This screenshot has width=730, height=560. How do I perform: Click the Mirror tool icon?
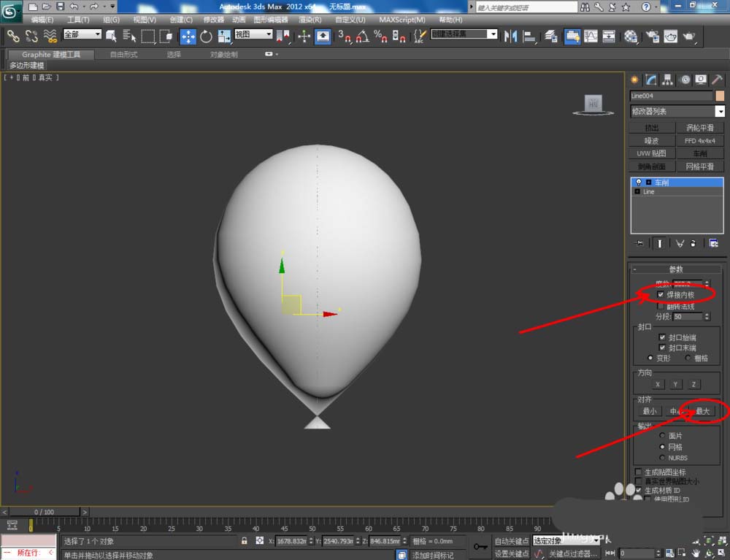click(x=510, y=36)
